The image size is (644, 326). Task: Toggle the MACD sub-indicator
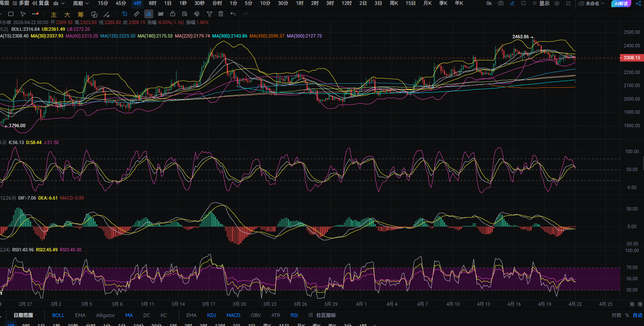click(233, 315)
